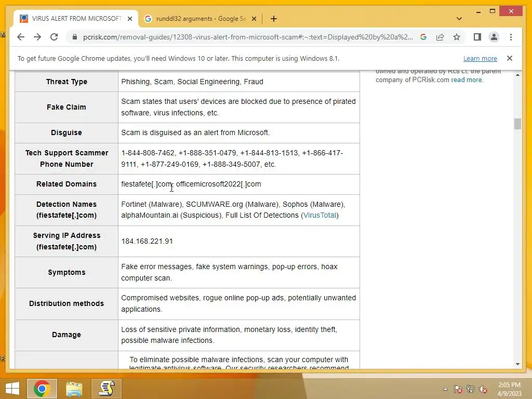Click the Google icon in address bar

(x=423, y=37)
